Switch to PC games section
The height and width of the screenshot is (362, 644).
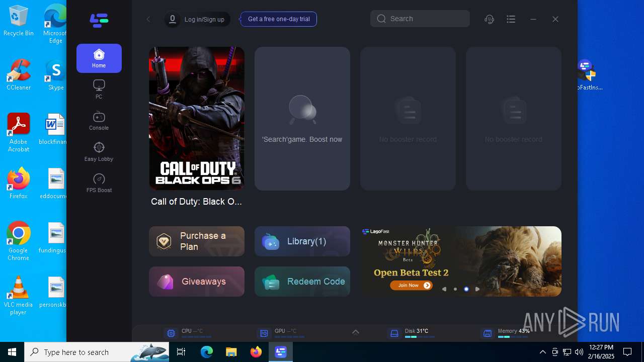pos(99,89)
